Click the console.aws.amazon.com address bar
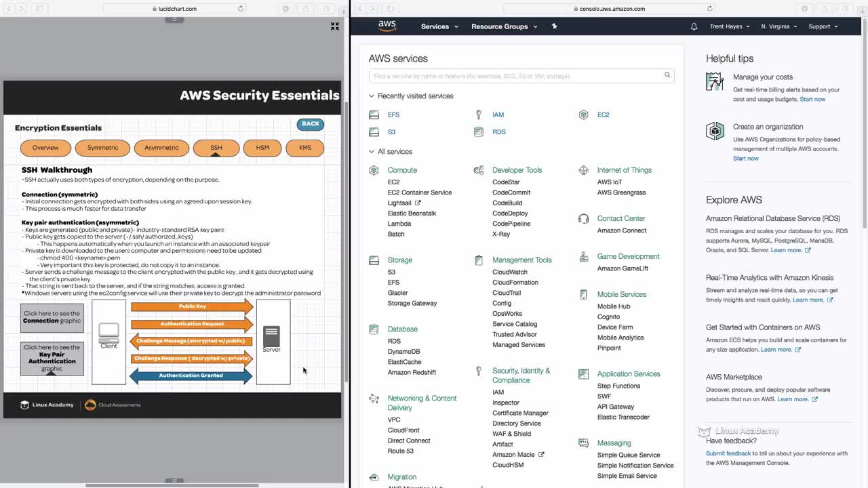Viewport: 868px width, 488px height. pyautogui.click(x=610, y=9)
